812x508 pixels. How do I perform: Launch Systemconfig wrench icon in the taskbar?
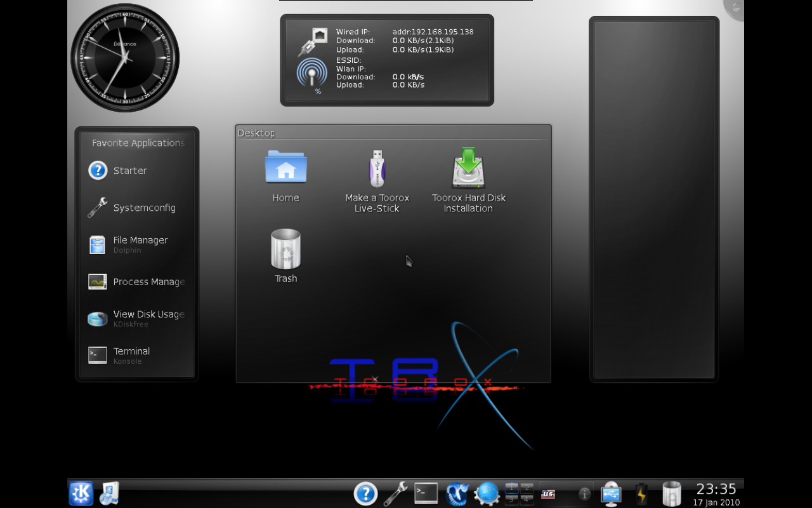click(x=395, y=493)
